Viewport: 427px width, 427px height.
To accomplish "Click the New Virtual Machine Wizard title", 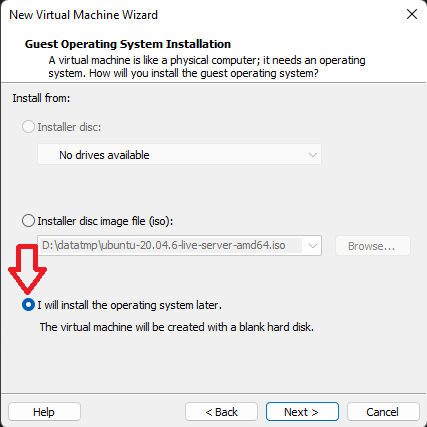I will tap(83, 15).
